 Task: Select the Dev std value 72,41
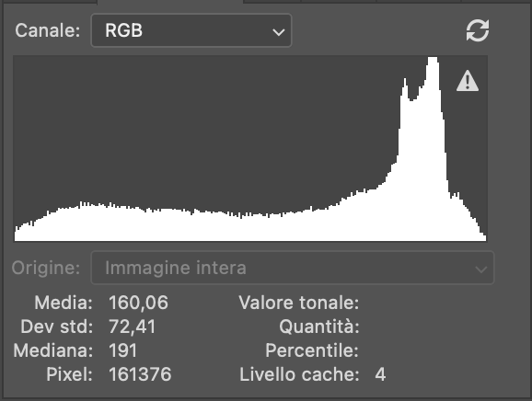[132, 327]
